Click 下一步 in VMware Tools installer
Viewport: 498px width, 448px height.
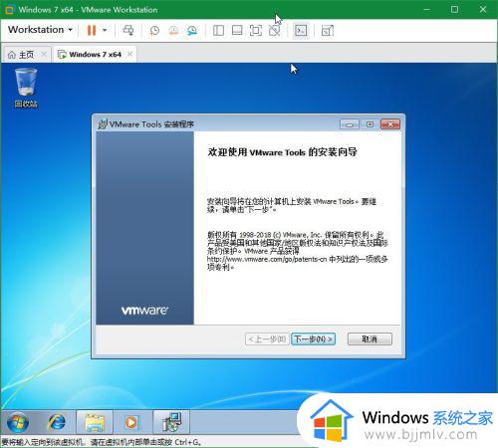pyautogui.click(x=314, y=338)
